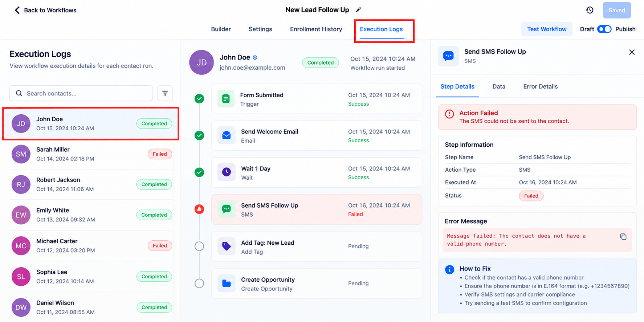The height and width of the screenshot is (322, 644).
Task: Switch to the Builder tab
Action: (x=221, y=29)
